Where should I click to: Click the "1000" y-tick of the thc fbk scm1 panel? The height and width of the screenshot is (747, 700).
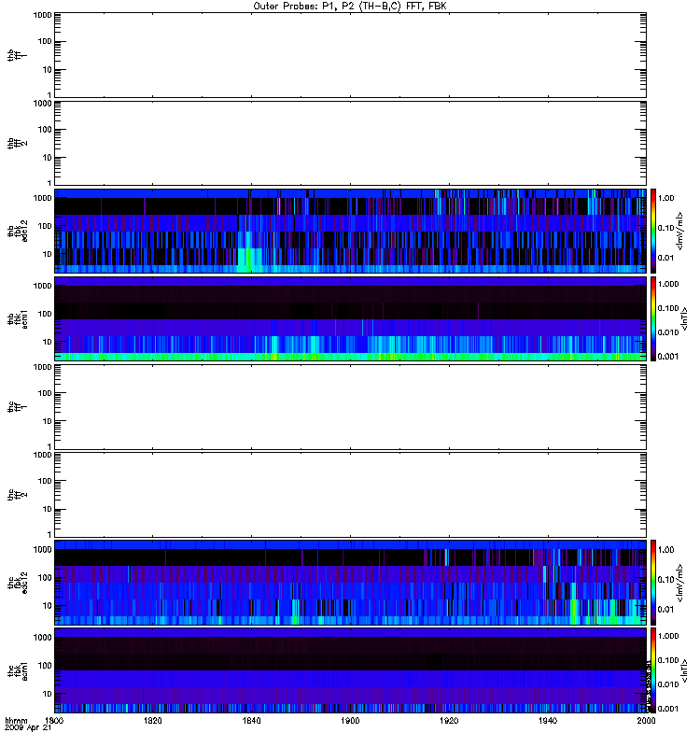click(42, 638)
